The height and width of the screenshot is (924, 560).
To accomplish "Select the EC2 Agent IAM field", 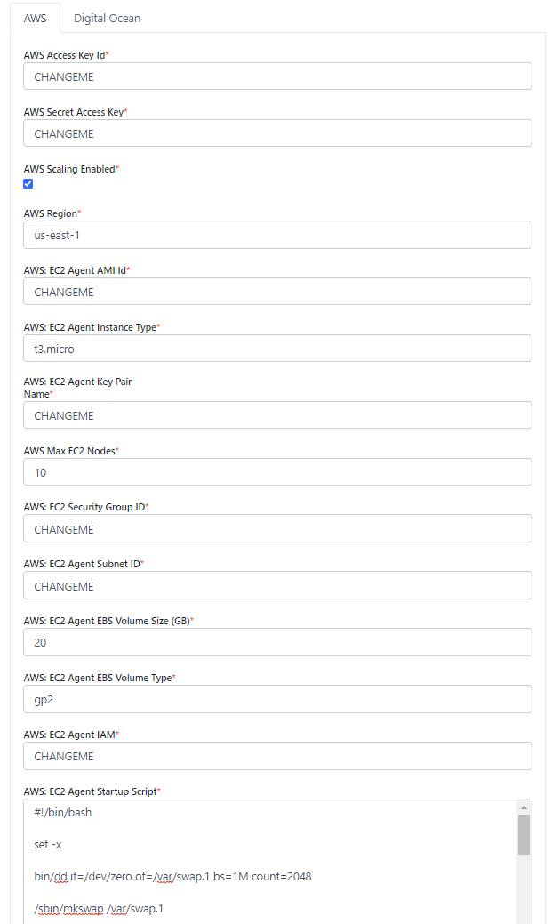I will 277,756.
